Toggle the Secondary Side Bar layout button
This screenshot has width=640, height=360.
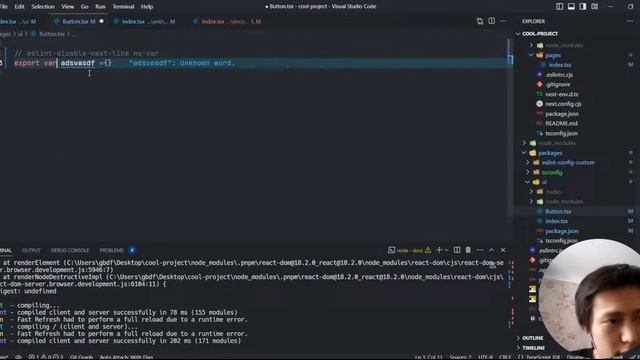583,7
